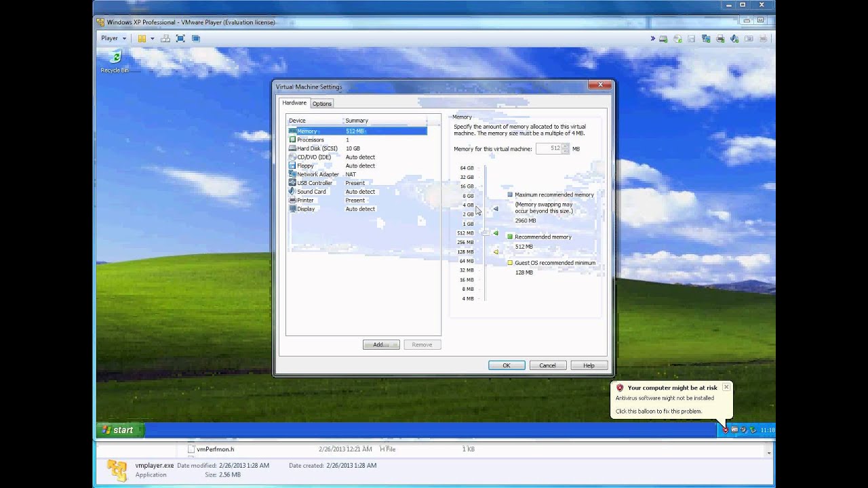Click hard disk device icon in VMware toolbar

click(x=663, y=39)
